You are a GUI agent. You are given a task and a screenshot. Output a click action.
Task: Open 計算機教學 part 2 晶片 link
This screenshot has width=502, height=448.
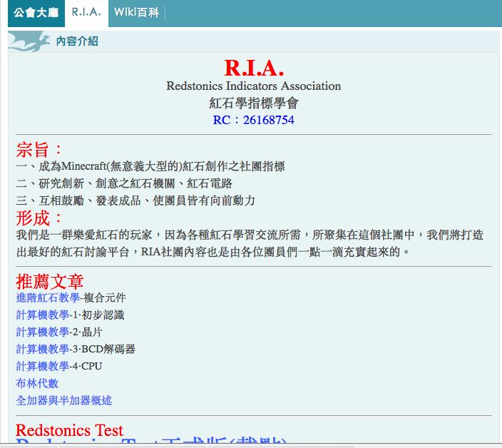(43, 332)
